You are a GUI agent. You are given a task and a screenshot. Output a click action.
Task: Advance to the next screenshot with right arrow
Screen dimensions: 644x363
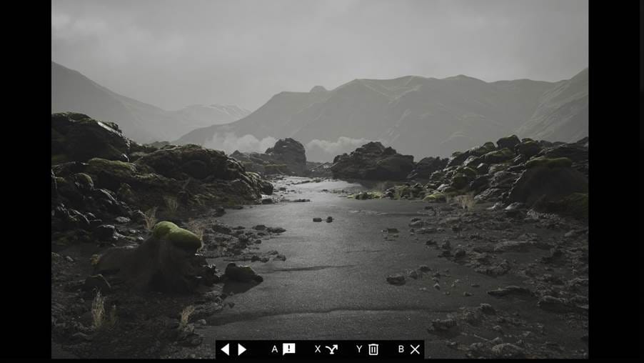[242, 349]
